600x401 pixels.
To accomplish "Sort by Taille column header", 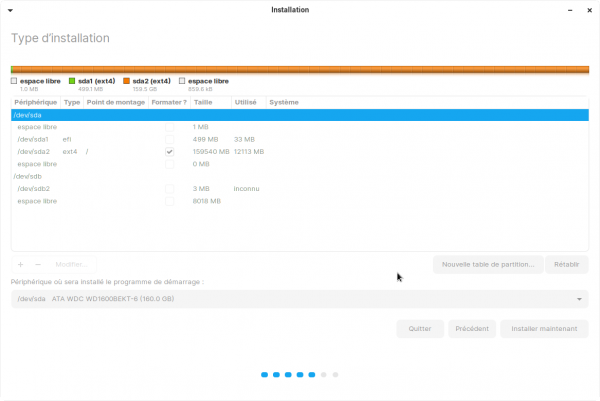I will (203, 102).
